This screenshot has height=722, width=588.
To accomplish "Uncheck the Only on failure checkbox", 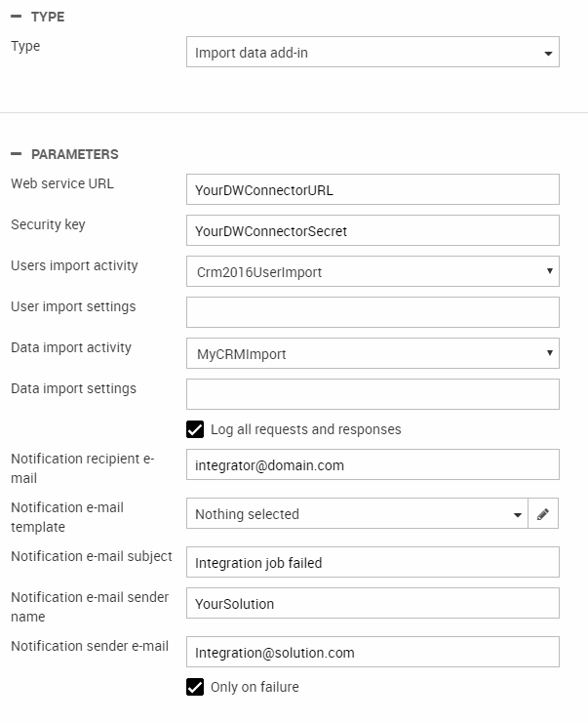I will click(195, 687).
